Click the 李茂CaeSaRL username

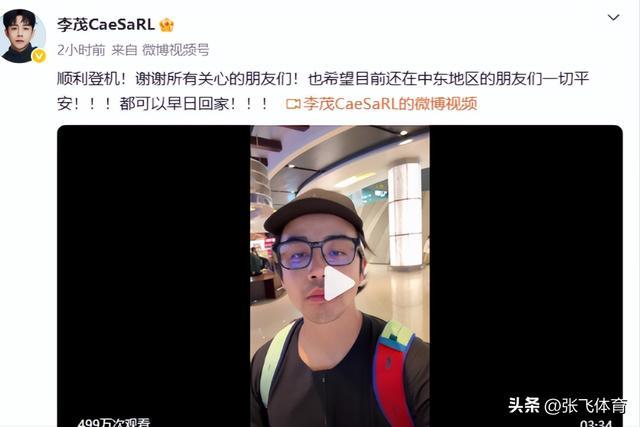click(x=106, y=25)
